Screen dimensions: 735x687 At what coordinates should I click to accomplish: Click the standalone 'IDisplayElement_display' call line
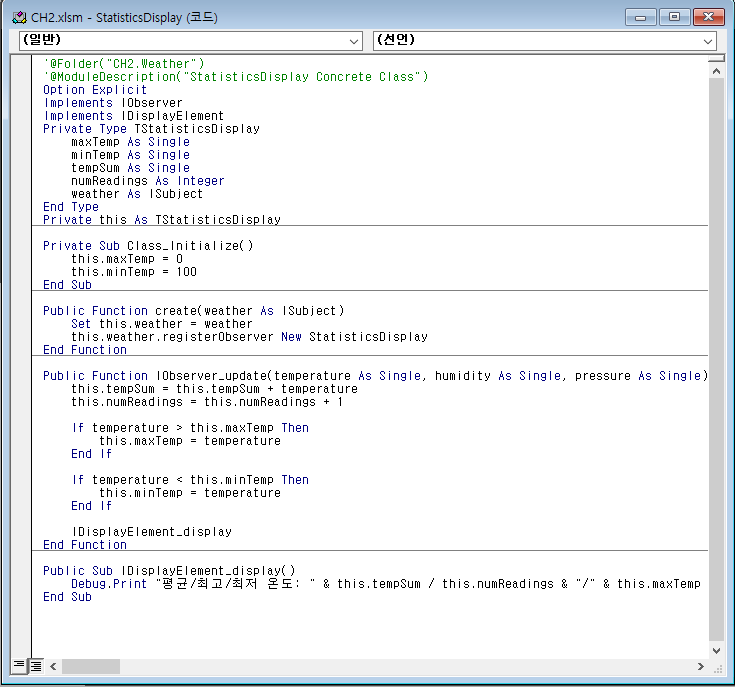click(151, 532)
